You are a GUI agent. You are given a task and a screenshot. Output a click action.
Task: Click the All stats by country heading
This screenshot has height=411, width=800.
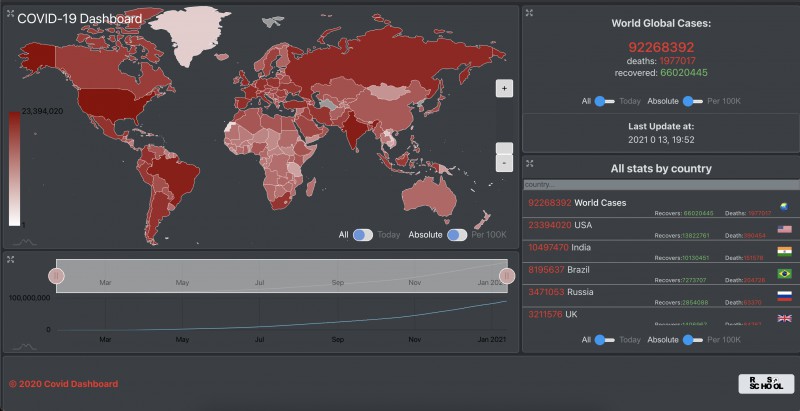(x=661, y=168)
